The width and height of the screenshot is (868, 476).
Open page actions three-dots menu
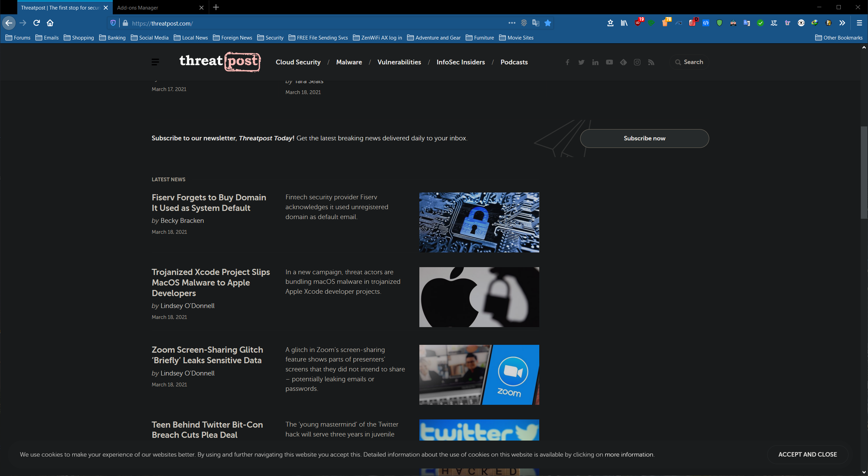pos(512,23)
